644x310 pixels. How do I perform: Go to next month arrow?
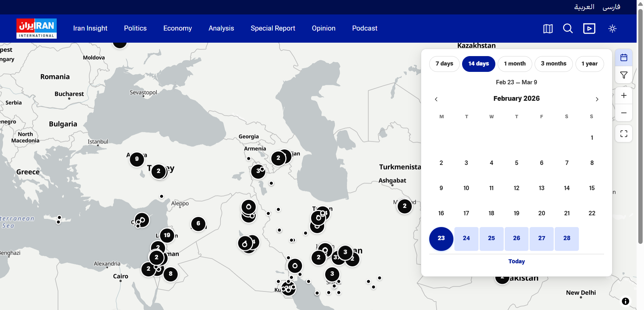pyautogui.click(x=597, y=99)
